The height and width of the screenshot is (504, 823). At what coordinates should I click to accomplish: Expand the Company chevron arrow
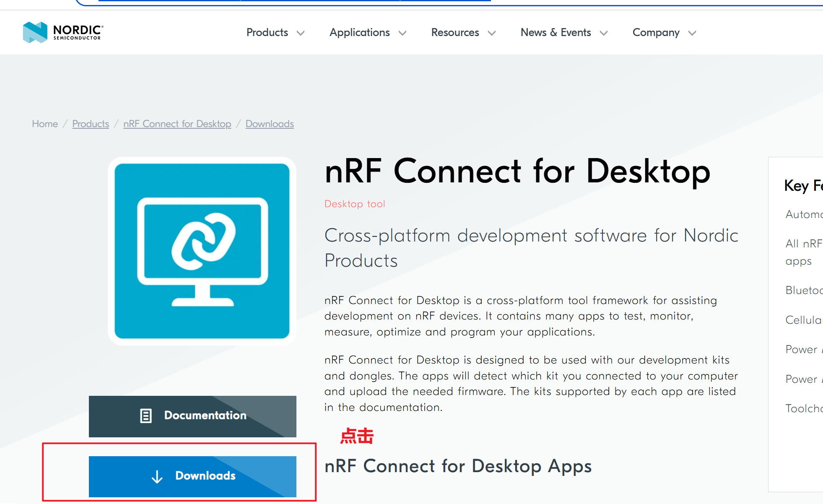click(x=692, y=33)
